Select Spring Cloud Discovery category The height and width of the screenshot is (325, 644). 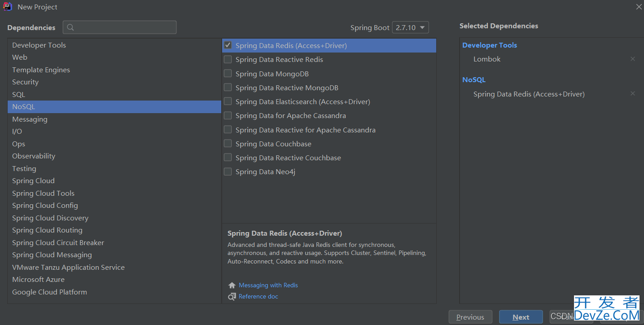[x=114, y=218]
